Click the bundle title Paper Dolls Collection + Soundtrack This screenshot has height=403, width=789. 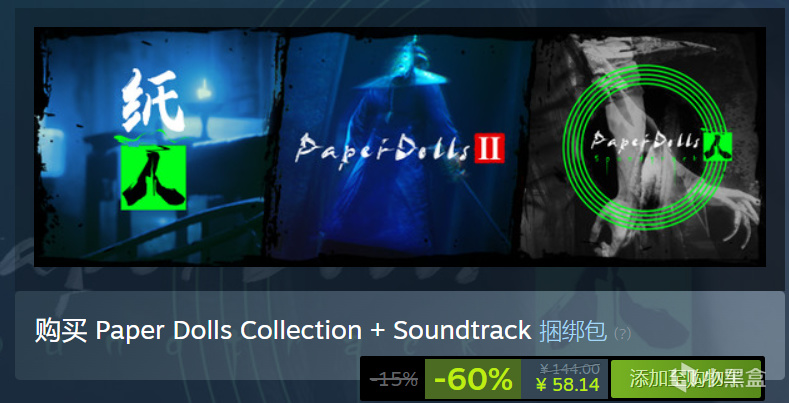pyautogui.click(x=313, y=331)
